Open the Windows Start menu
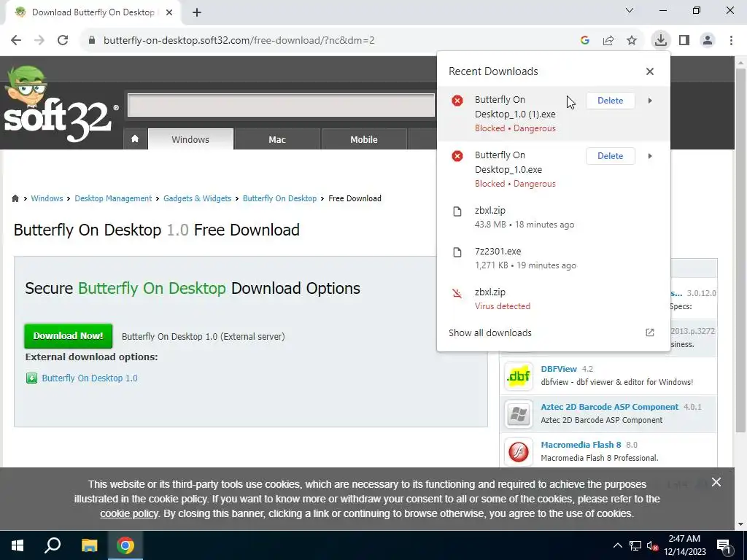 [x=18, y=545]
